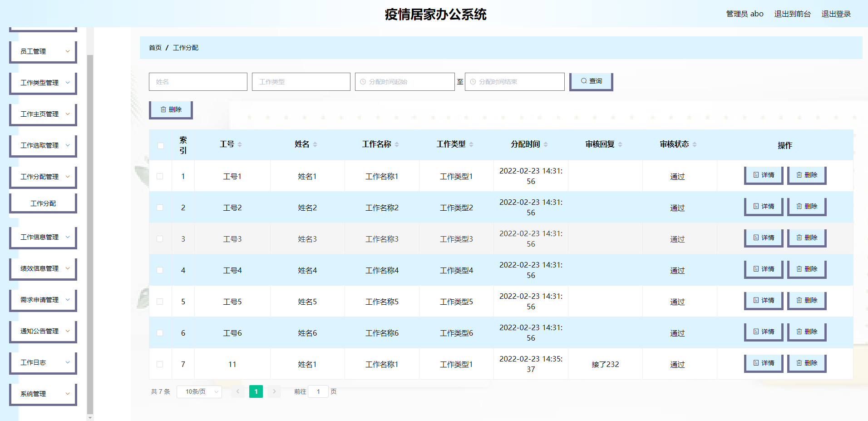This screenshot has height=421, width=868.
Task: Expand 通知公告管理 sidebar menu
Action: pos(43,332)
